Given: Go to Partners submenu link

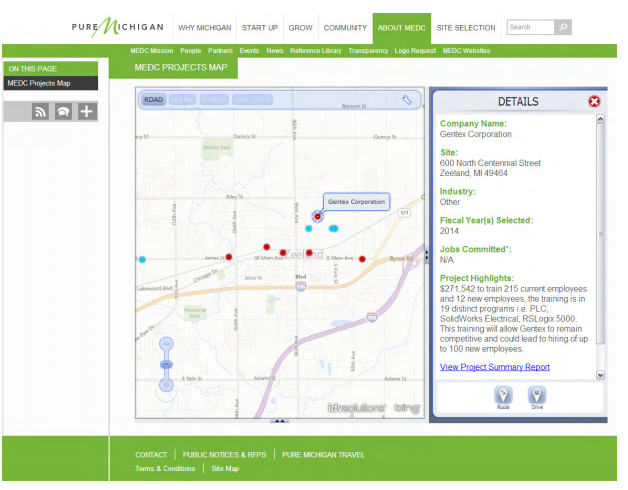Looking at the screenshot, I should (220, 51).
